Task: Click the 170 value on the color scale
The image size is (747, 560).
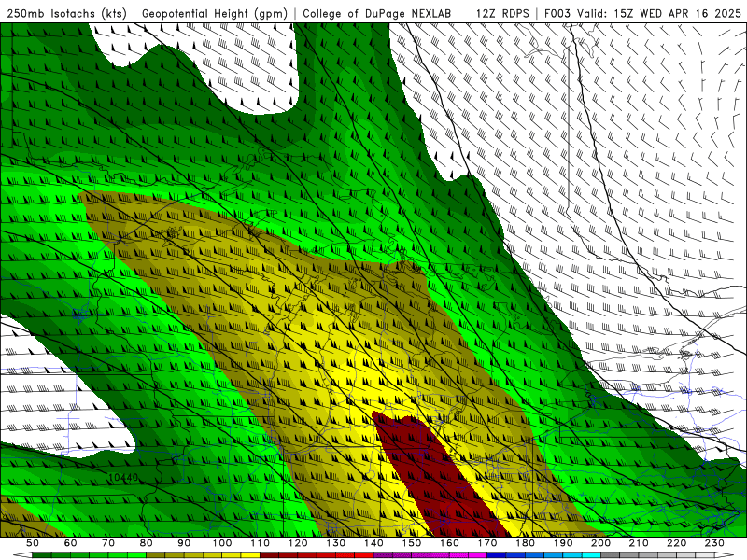Action: [487, 543]
